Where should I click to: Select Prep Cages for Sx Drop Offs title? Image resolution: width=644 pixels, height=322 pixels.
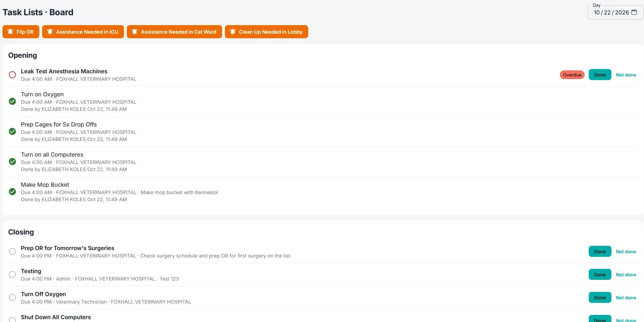click(59, 124)
